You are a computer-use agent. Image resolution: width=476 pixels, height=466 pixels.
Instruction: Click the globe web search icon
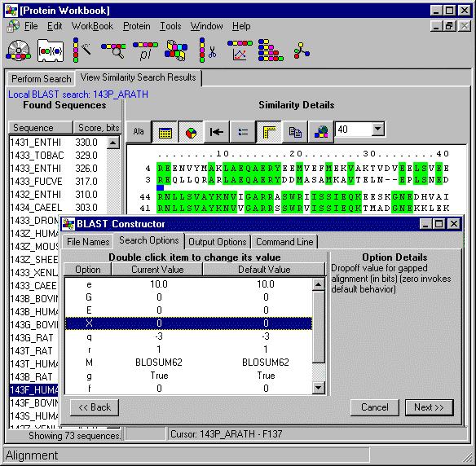tap(321, 132)
